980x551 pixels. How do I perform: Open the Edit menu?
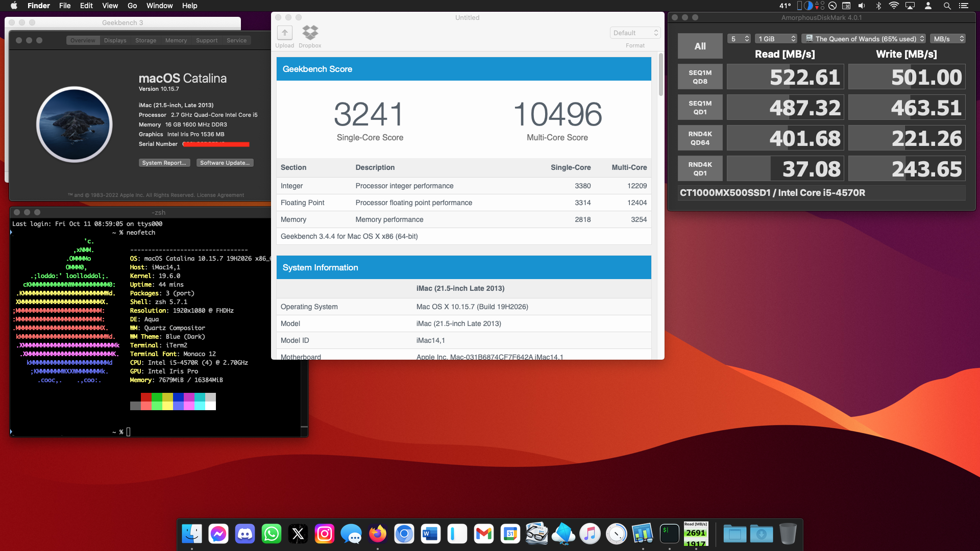pos(86,6)
